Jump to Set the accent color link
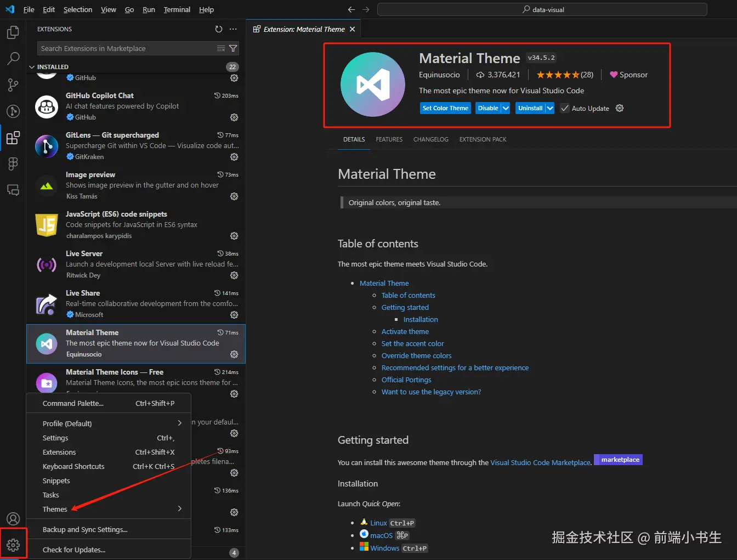 point(413,343)
